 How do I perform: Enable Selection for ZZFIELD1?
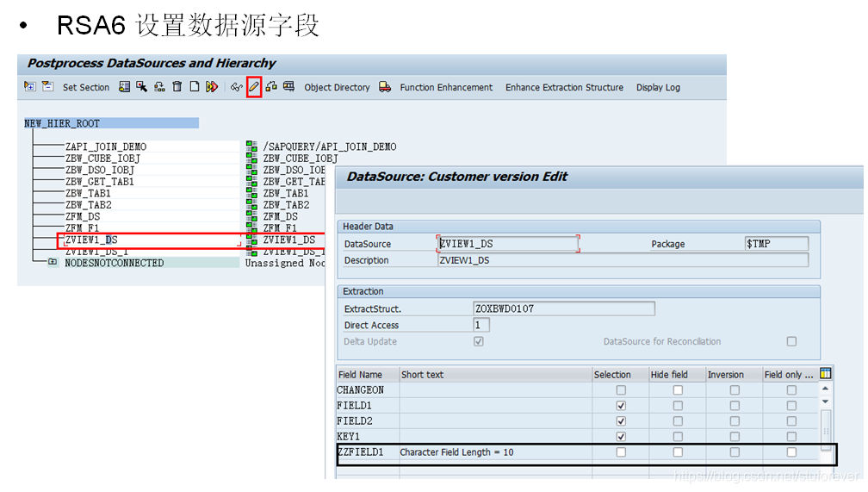[x=621, y=452]
